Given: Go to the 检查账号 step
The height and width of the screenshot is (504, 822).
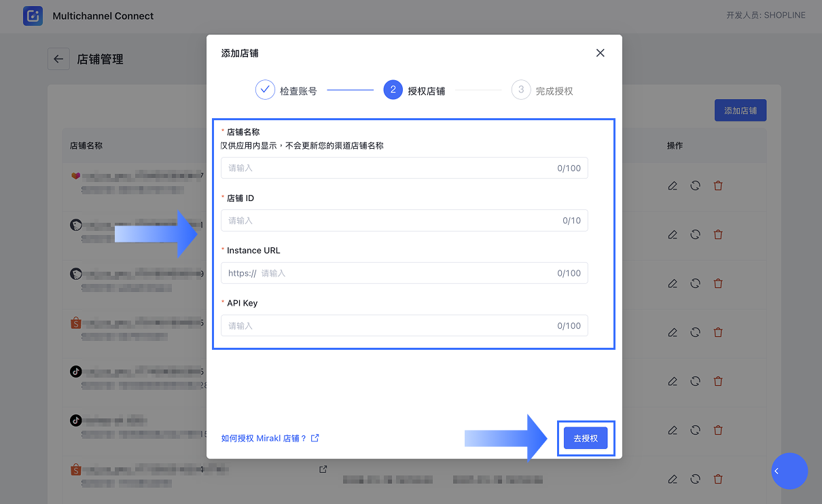Looking at the screenshot, I should [x=286, y=90].
